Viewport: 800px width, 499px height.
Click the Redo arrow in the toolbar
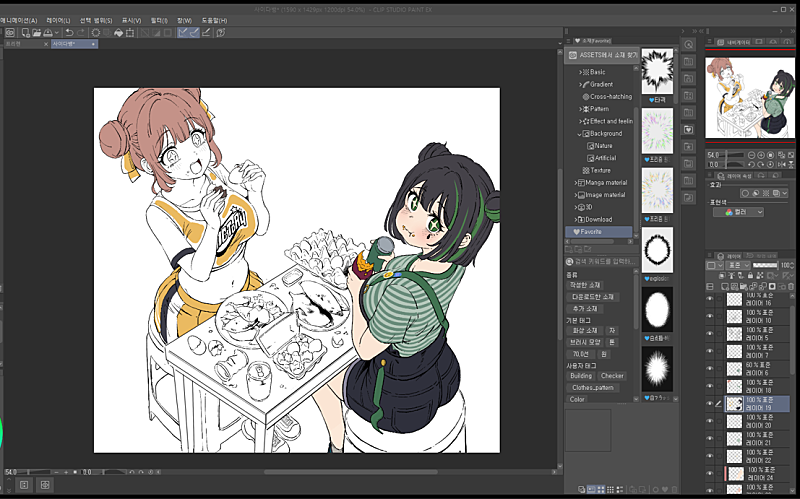(x=81, y=32)
